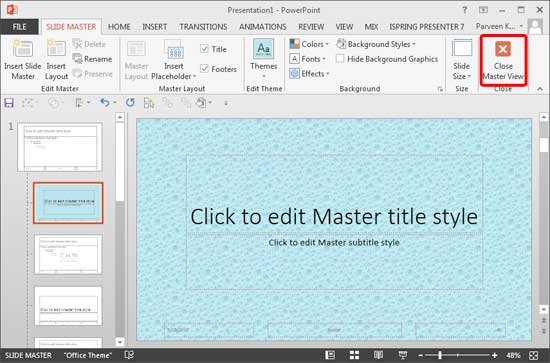Select the third layout thumbnail below title layout
Screen dimensions: 550x363
[68, 254]
